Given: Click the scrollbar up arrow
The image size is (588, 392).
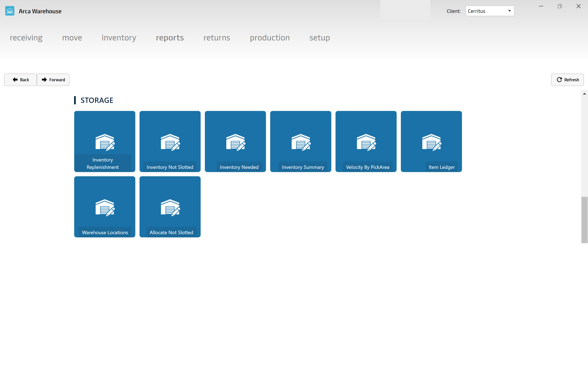Looking at the screenshot, I should pyautogui.click(x=585, y=94).
